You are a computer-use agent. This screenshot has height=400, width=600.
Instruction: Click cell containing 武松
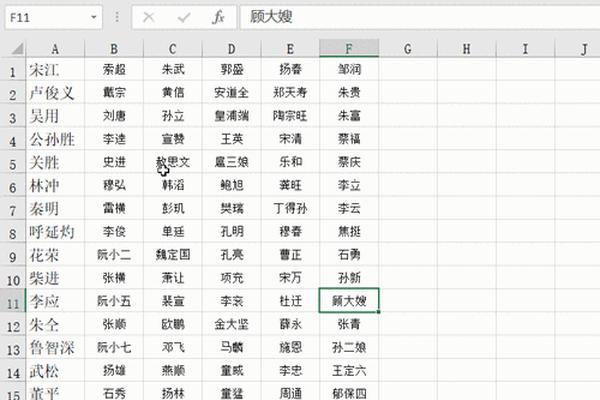tap(55, 371)
